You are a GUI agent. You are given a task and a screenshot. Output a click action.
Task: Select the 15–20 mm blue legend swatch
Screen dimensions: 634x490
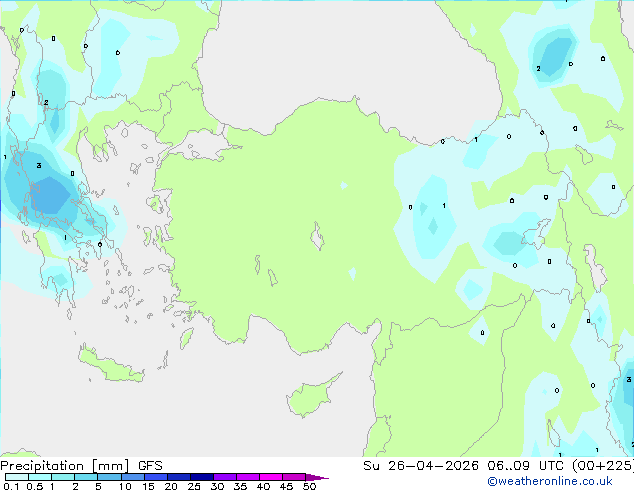point(156,477)
